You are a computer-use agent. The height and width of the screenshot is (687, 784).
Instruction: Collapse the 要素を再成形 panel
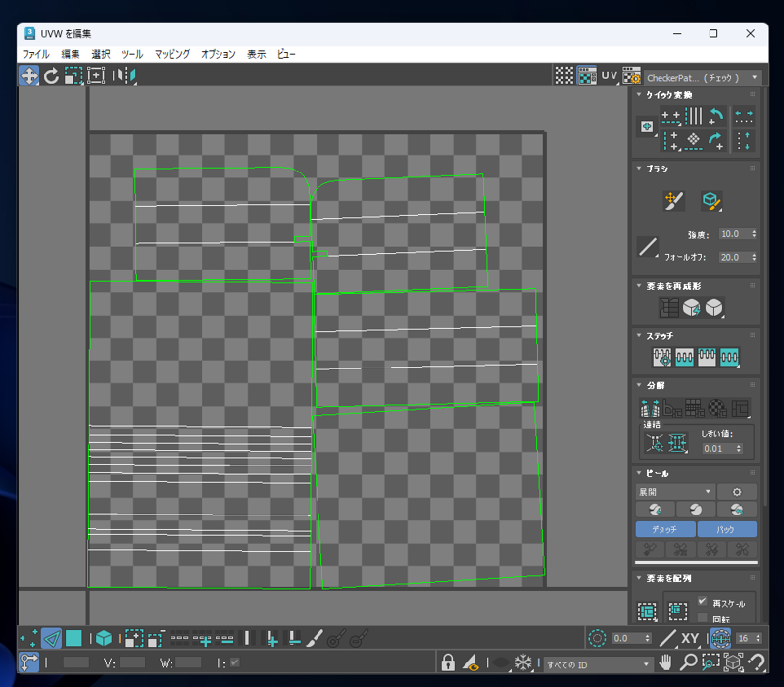[639, 286]
